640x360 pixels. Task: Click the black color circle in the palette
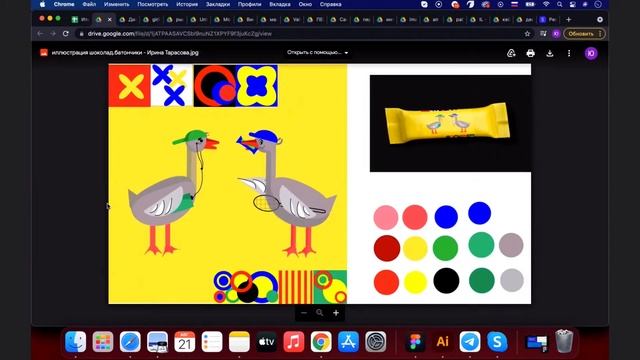click(446, 281)
